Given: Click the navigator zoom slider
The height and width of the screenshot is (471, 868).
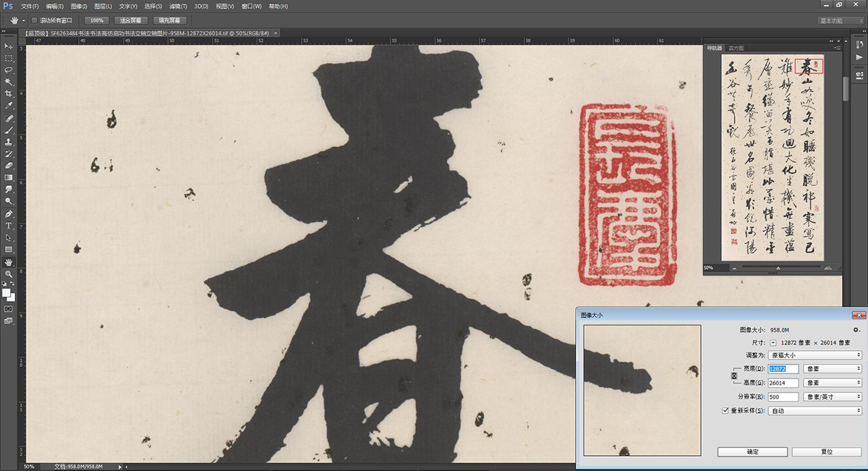Looking at the screenshot, I should 778,268.
